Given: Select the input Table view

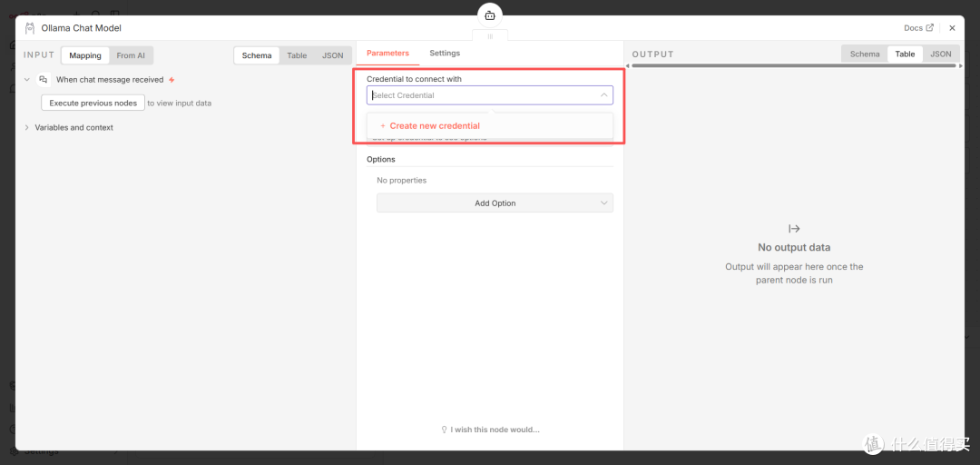Looking at the screenshot, I should click(x=297, y=55).
